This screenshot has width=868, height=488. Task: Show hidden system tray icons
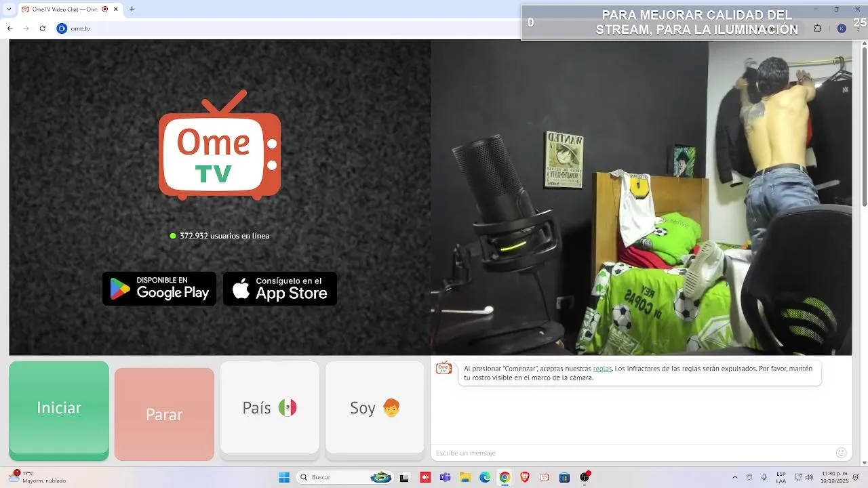[735, 477]
